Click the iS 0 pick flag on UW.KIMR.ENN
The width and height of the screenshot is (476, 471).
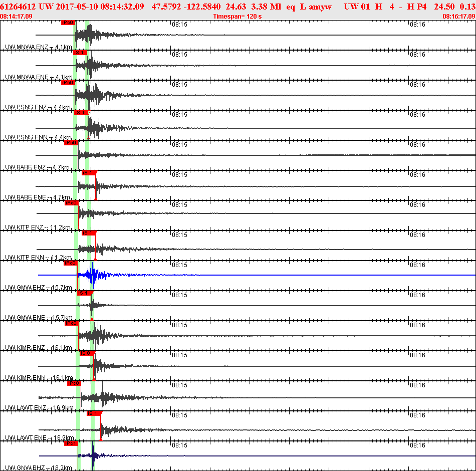[85, 352]
